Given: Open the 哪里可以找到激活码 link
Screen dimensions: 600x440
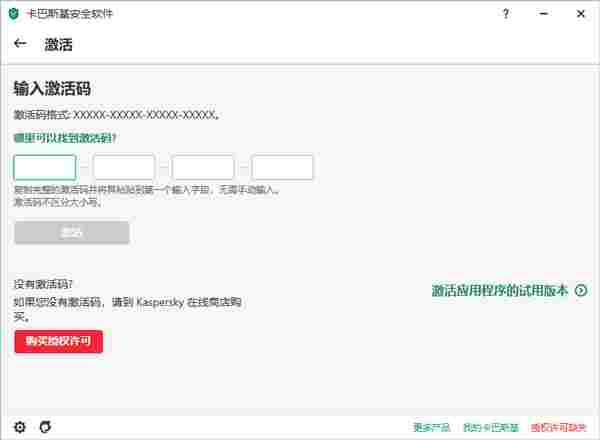Looking at the screenshot, I should coord(65,138).
